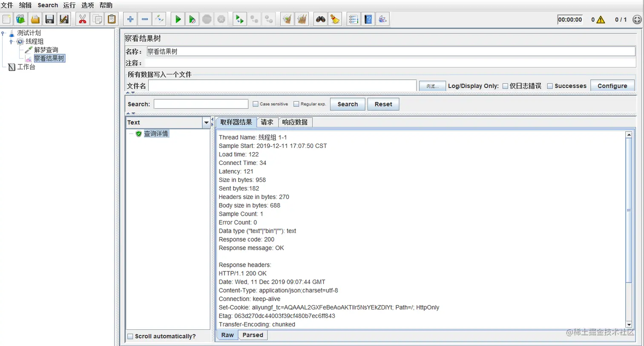Viewport: 644px width, 346px height.
Task: Open the Templates icon in toolbar
Action: [x=21, y=19]
